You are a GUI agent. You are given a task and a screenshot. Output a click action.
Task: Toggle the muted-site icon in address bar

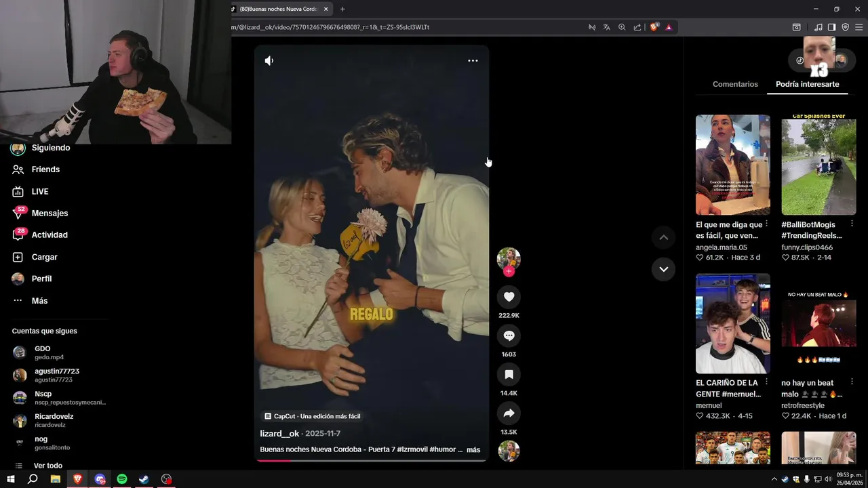592,27
